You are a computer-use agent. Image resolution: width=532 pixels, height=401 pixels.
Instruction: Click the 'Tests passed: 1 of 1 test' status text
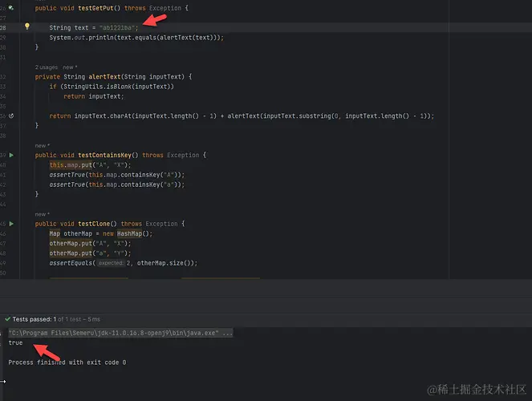pyautogui.click(x=56, y=319)
